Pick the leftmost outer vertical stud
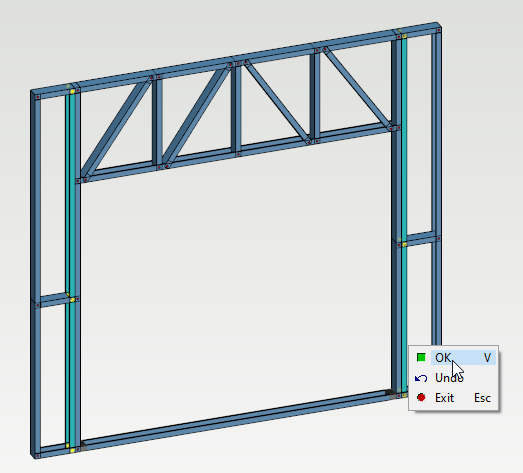The image size is (523, 473). tap(35, 274)
